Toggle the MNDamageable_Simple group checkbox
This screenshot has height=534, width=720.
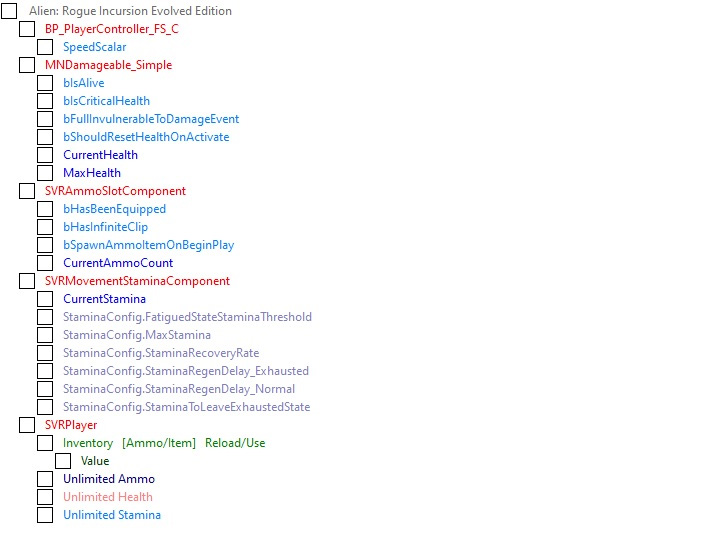[x=27, y=65]
